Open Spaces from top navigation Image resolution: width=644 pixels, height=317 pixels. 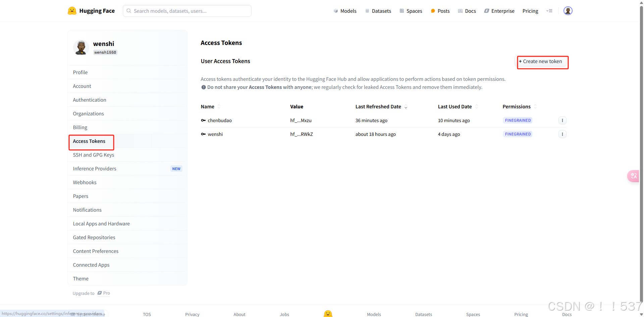click(411, 11)
